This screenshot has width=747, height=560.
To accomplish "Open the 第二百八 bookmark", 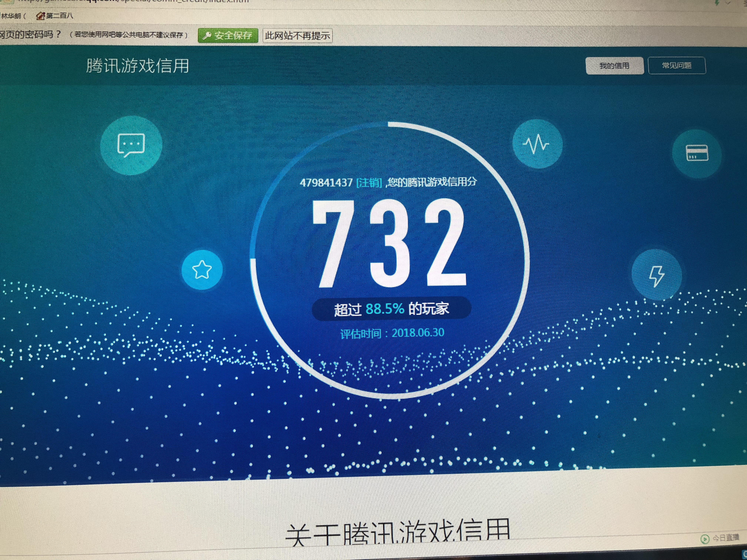I will pos(54,16).
